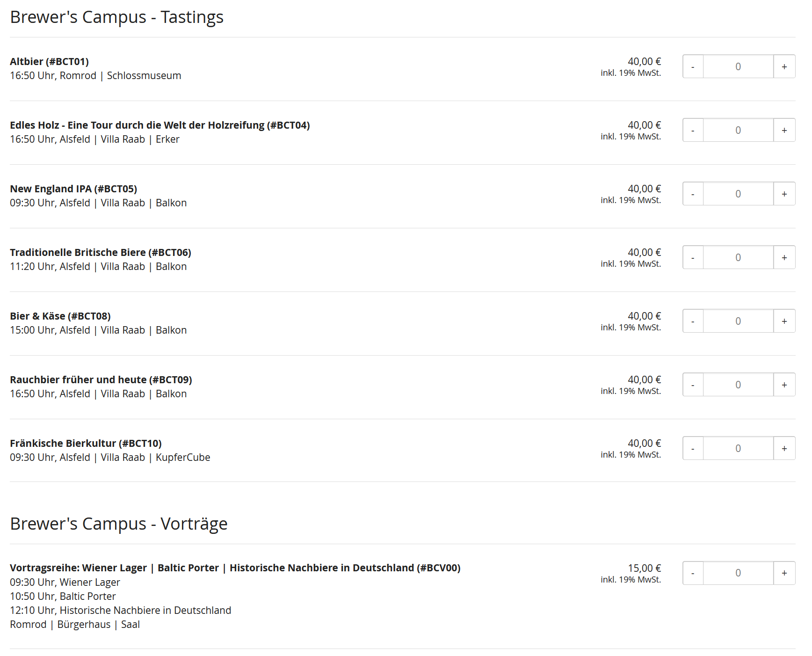Image resolution: width=812 pixels, height=656 pixels.
Task: Reduce Traditionelle Britische Biere quantity
Action: pos(693,257)
